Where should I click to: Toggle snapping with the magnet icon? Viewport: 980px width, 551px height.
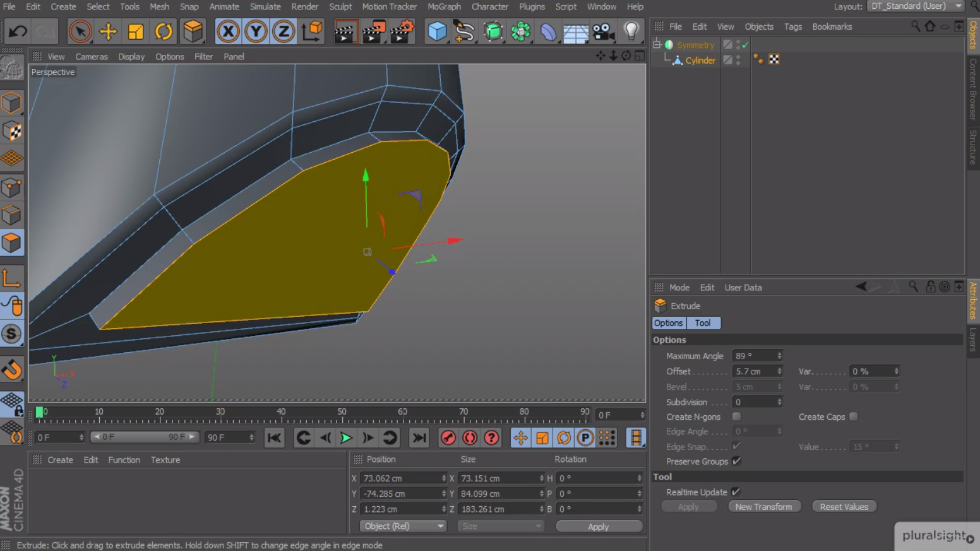point(13,369)
